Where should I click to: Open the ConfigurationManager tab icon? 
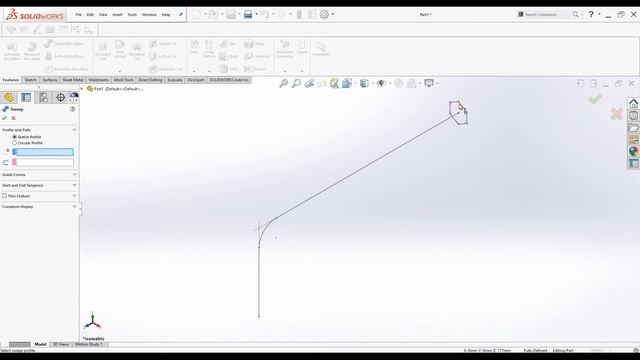[43, 97]
